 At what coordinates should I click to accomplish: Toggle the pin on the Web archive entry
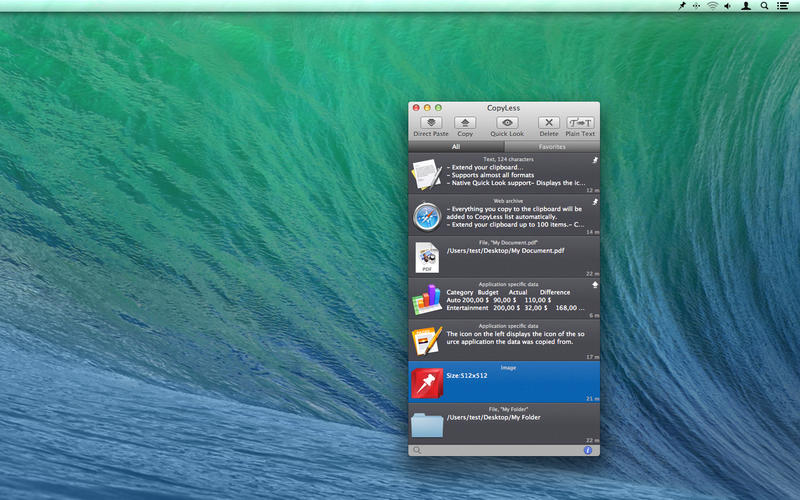[x=594, y=201]
